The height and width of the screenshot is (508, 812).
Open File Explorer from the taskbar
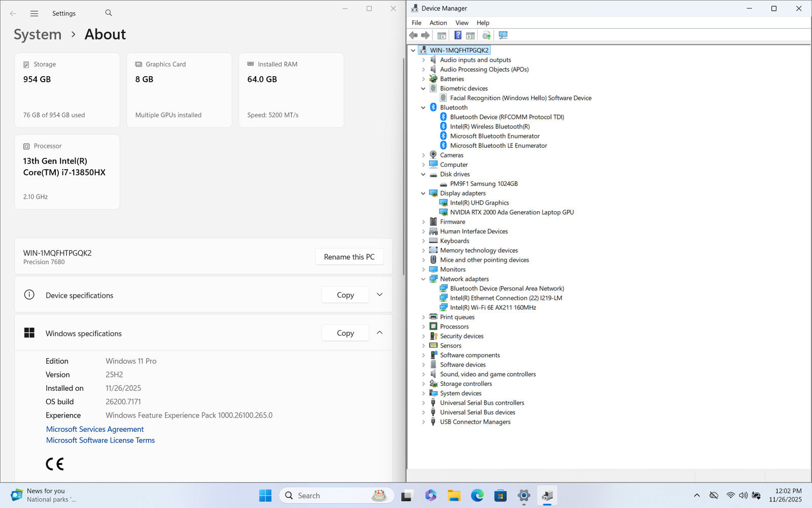pyautogui.click(x=454, y=495)
